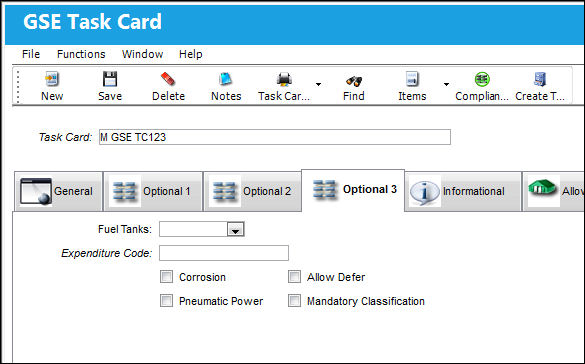Switch to the Optional 2 tab
The image size is (585, 364).
253,191
